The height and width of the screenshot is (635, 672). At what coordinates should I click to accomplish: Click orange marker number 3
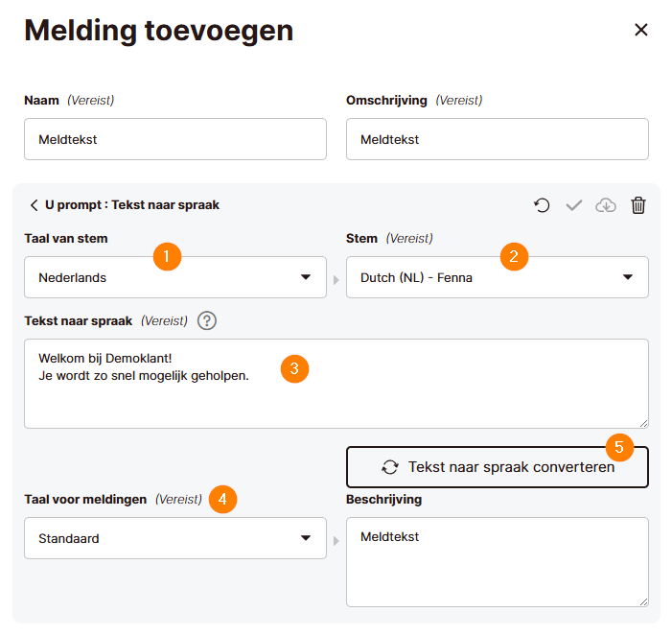[x=294, y=369]
